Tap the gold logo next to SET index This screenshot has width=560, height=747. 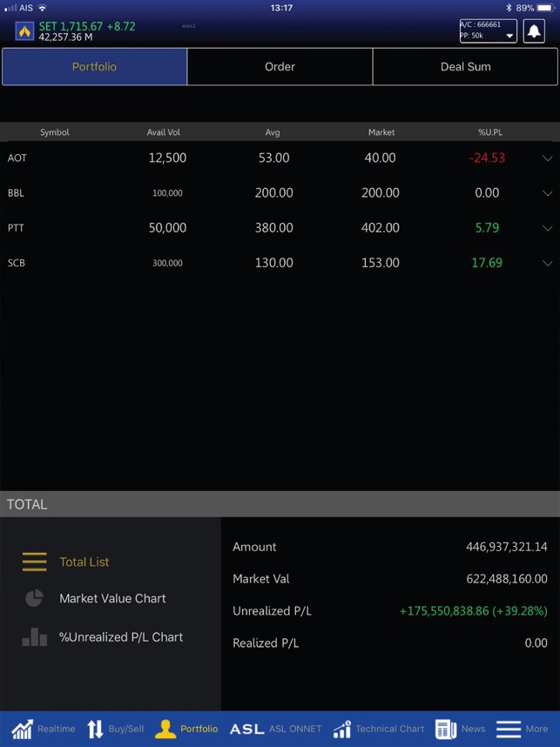[x=24, y=32]
